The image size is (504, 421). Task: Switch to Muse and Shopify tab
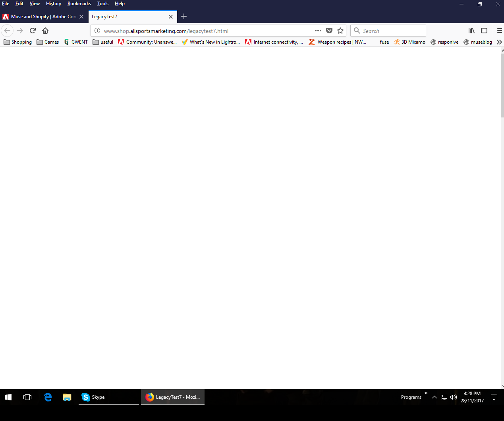[x=43, y=17]
